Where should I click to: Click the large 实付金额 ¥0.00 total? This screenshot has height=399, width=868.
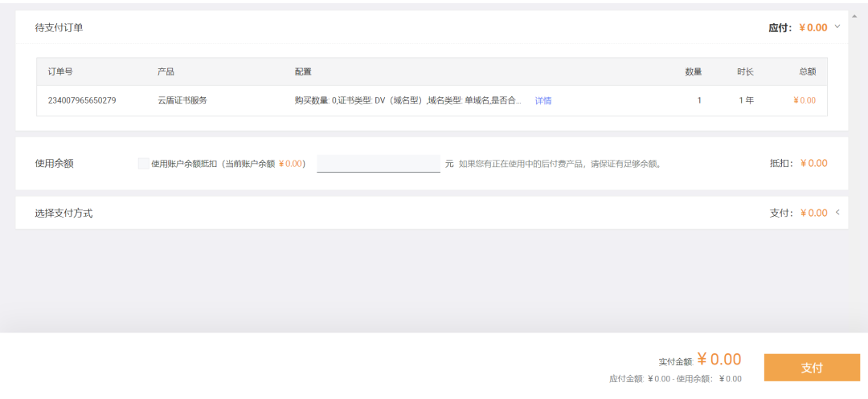(x=719, y=360)
